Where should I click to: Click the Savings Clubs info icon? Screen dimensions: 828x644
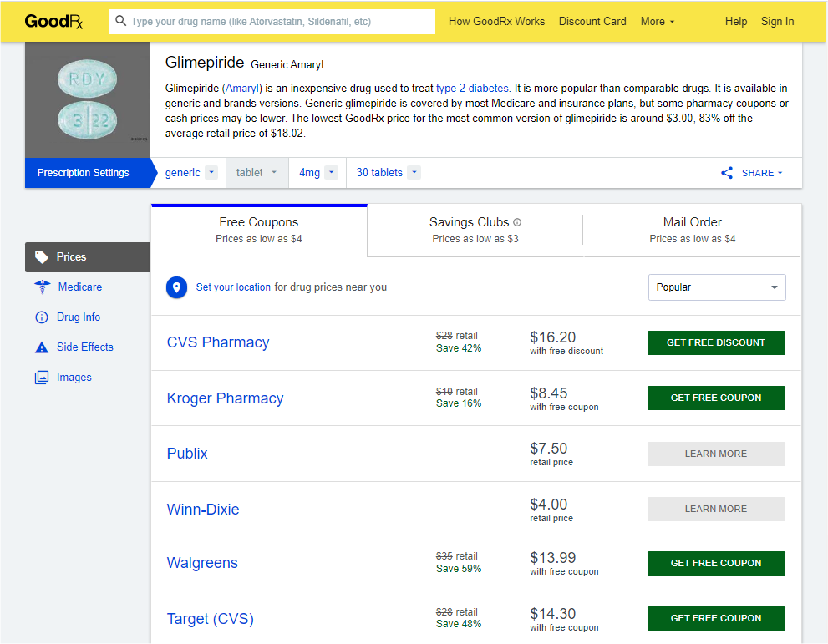pyautogui.click(x=517, y=222)
